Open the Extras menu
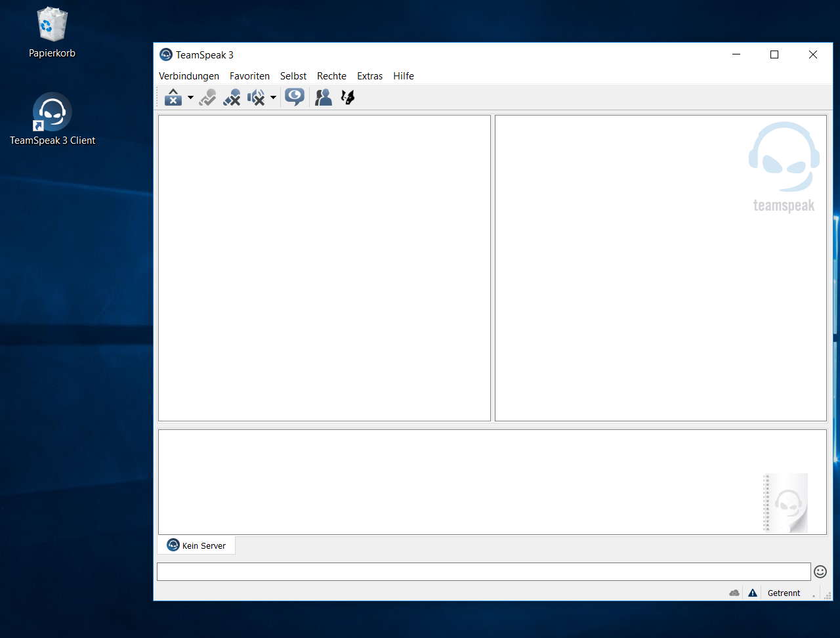This screenshot has width=840, height=638. click(x=370, y=76)
